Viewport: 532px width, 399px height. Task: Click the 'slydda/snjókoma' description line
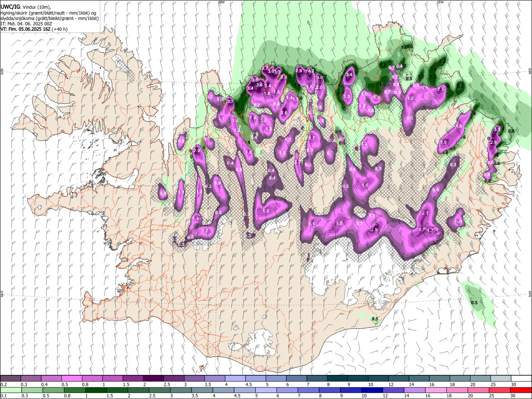[x=49, y=18]
